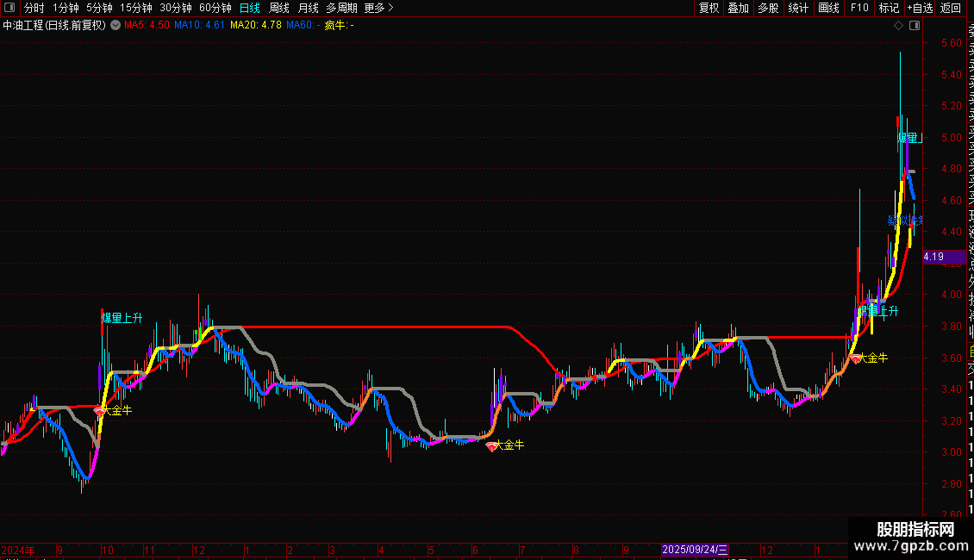Open F10 company info
Image resolution: width=974 pixels, height=560 pixels.
pyautogui.click(x=859, y=8)
